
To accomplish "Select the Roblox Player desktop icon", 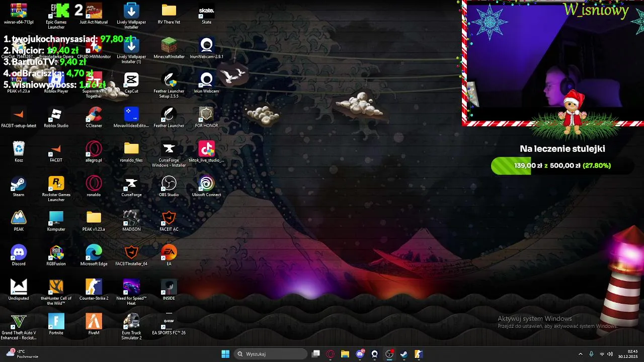I will (x=56, y=83).
